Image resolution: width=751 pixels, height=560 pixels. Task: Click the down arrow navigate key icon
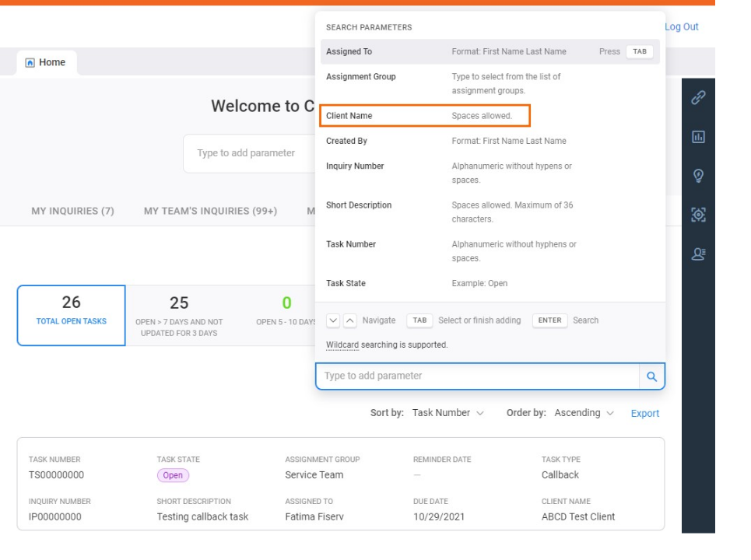pyautogui.click(x=333, y=320)
